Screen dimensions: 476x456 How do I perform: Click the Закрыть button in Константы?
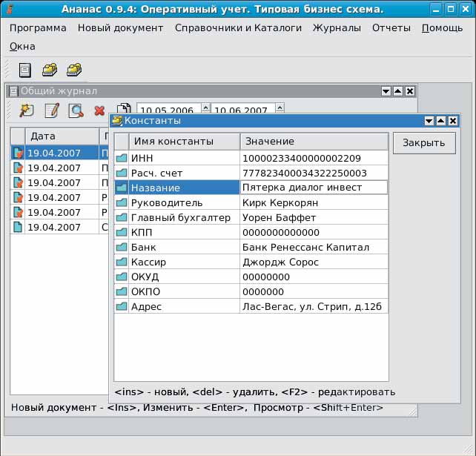(424, 142)
